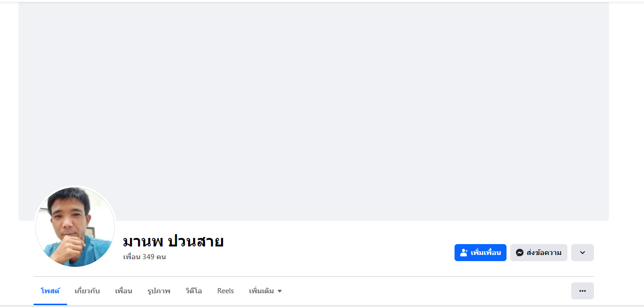Open the เพื่อน tab

pos(123,291)
